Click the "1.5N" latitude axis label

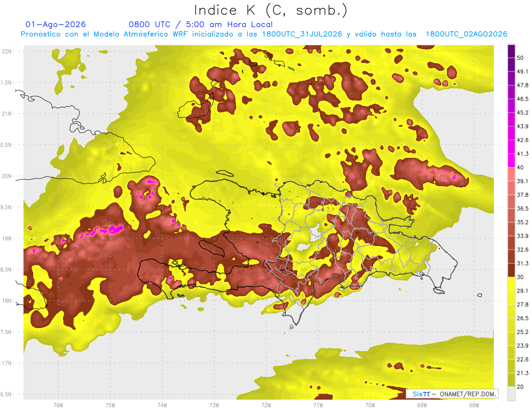click(x=6, y=82)
